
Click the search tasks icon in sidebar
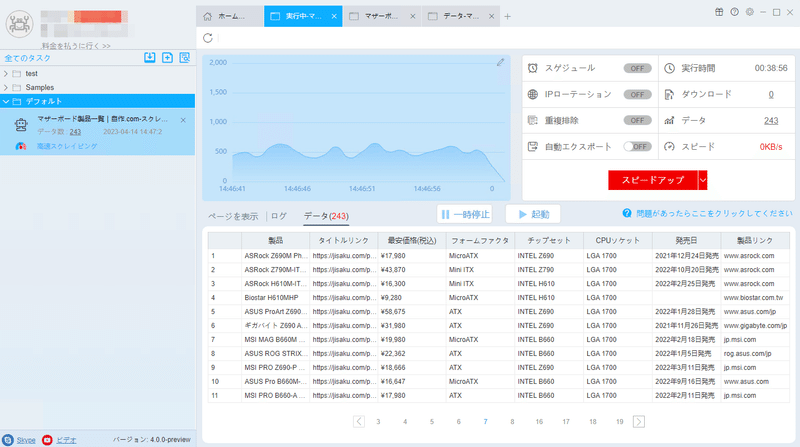click(185, 57)
